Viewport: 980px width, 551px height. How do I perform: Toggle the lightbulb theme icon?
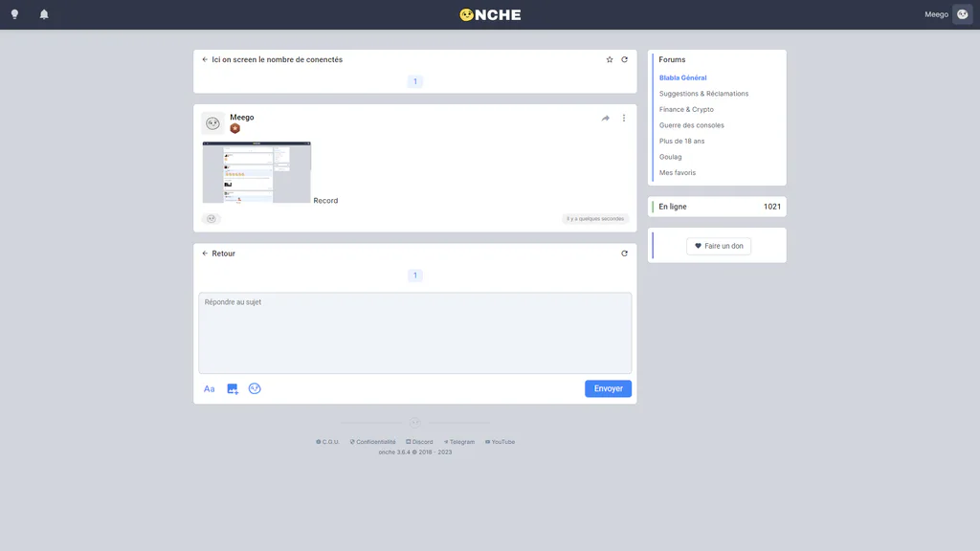point(14,14)
